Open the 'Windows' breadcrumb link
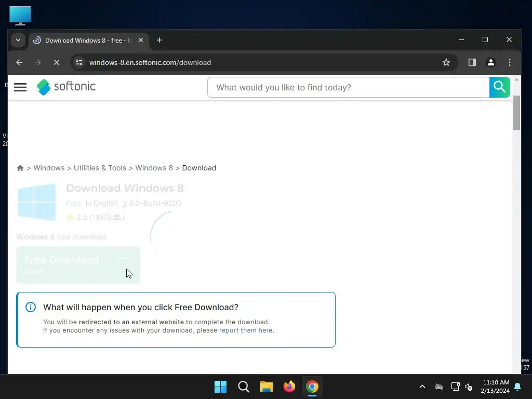The image size is (532, 399). click(x=49, y=168)
